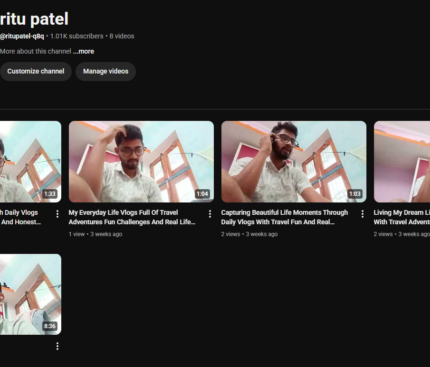This screenshot has height=367, width=430.
Task: Play the video thumbnail with 8:36 duration
Action: coord(30,294)
